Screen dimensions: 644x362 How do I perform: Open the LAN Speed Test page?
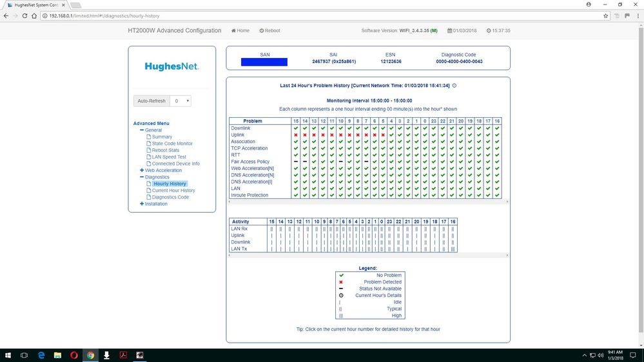[169, 157]
